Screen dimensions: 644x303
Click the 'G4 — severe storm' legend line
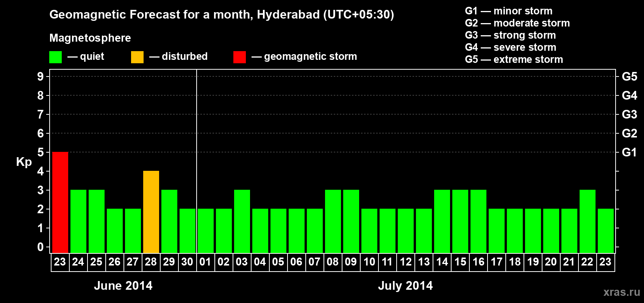[x=511, y=47]
